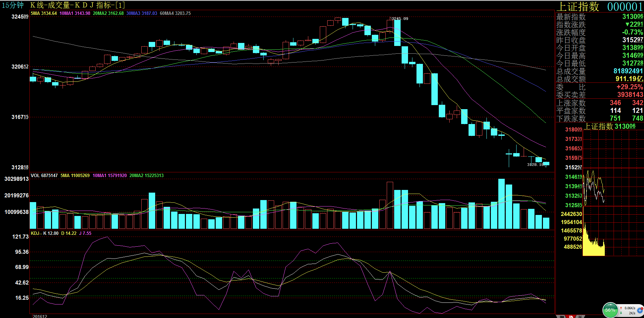Screen dimensions: 644x318
Task: Click the 318009 mini chart axis label
Action: (x=574, y=130)
